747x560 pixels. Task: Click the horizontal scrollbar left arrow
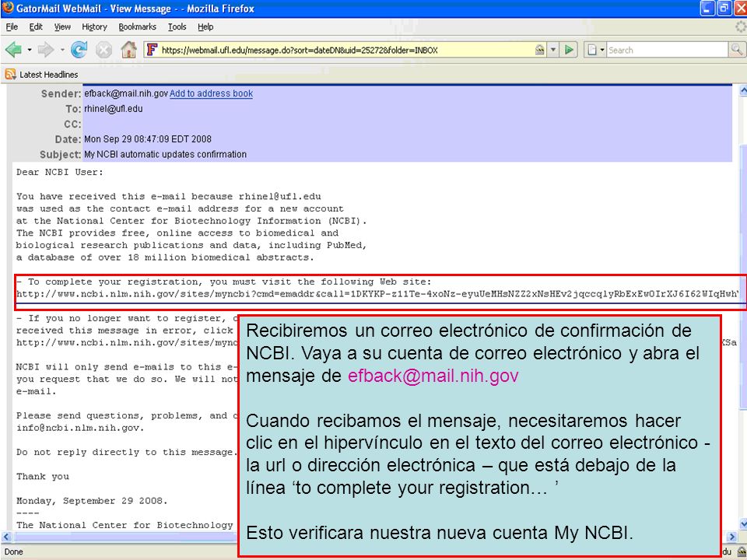6,537
